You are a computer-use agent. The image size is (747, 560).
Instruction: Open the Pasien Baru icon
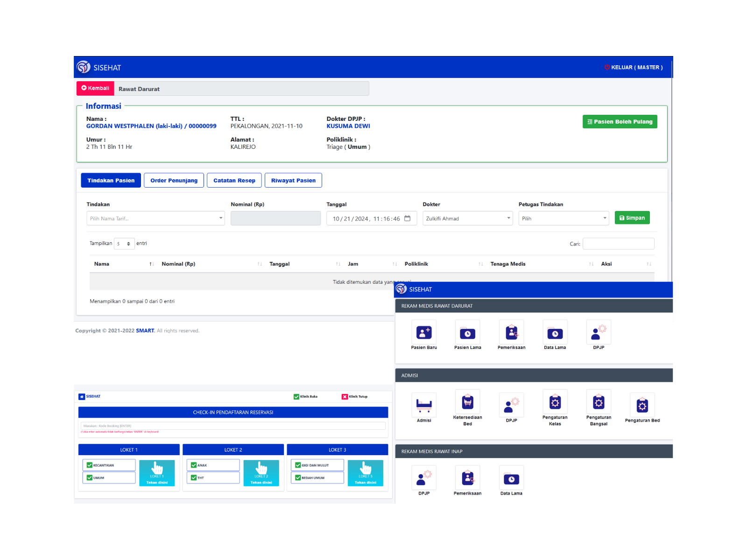424,332
